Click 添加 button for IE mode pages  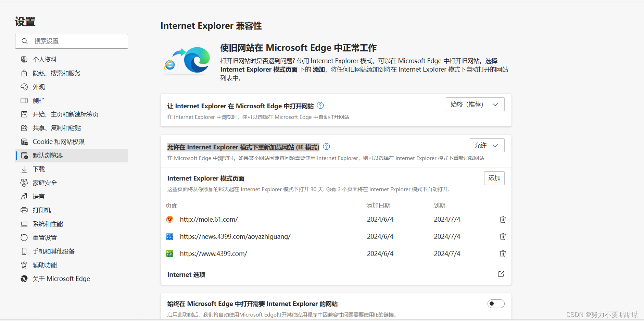coord(494,178)
